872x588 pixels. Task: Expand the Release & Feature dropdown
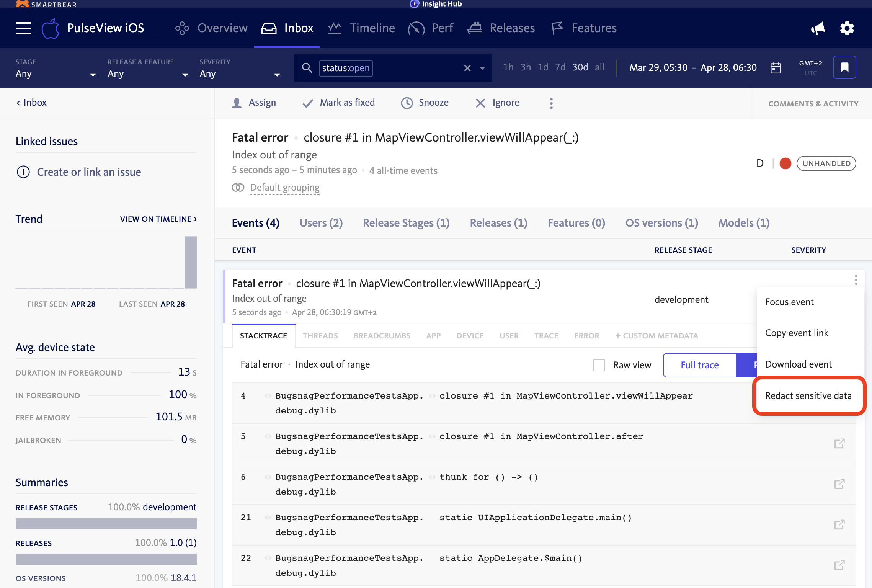click(148, 69)
